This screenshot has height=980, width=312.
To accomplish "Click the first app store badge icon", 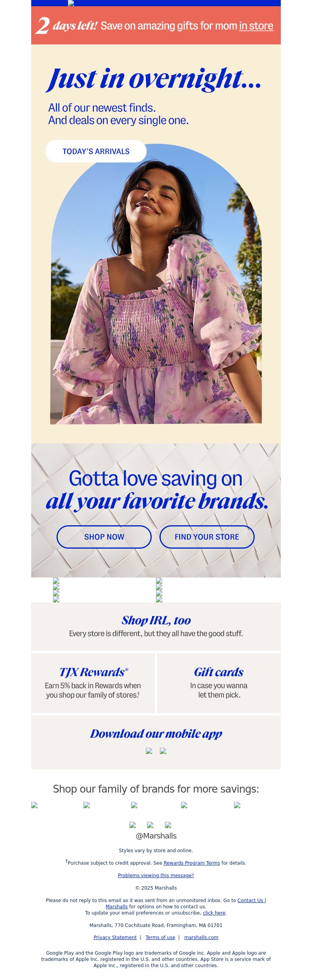I will (x=149, y=751).
